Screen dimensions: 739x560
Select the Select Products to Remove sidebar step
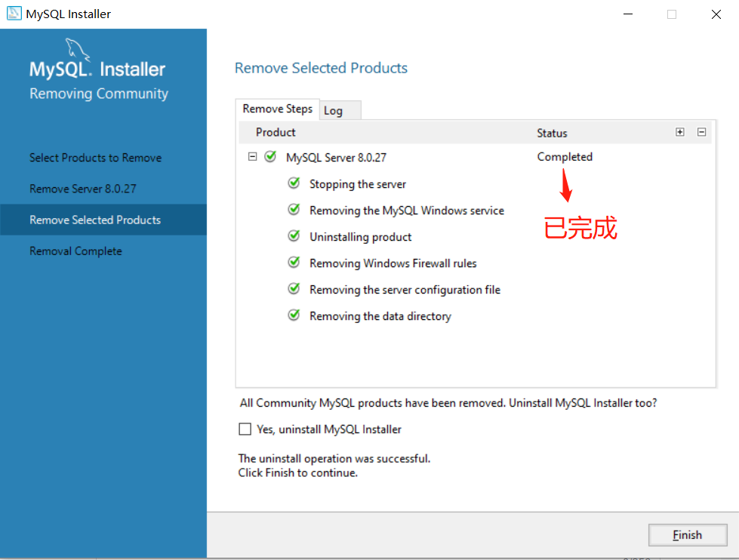coord(95,158)
